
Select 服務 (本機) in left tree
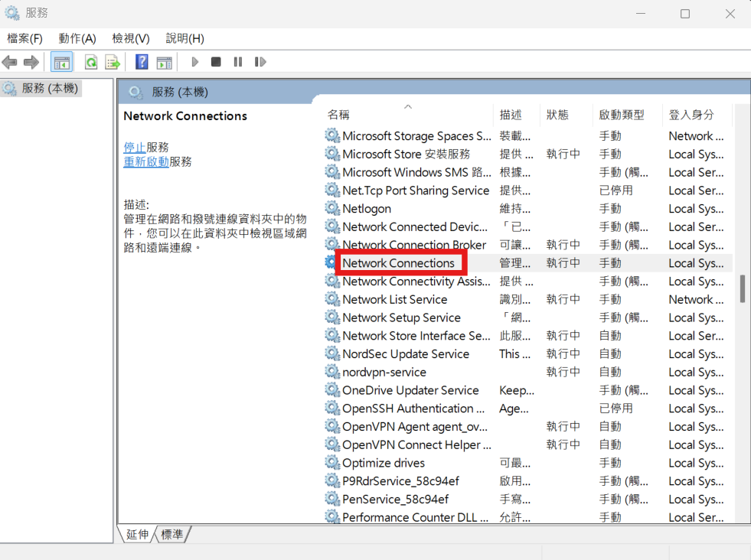pos(49,89)
